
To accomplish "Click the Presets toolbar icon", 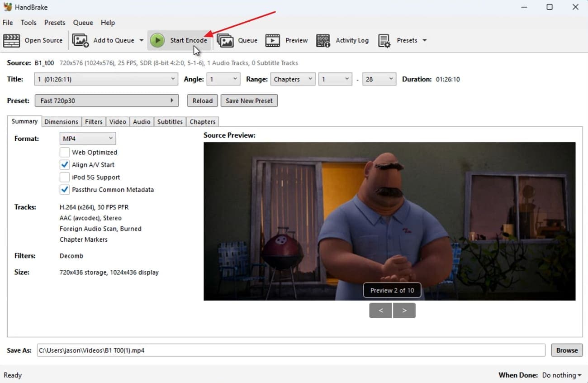I will pyautogui.click(x=384, y=40).
